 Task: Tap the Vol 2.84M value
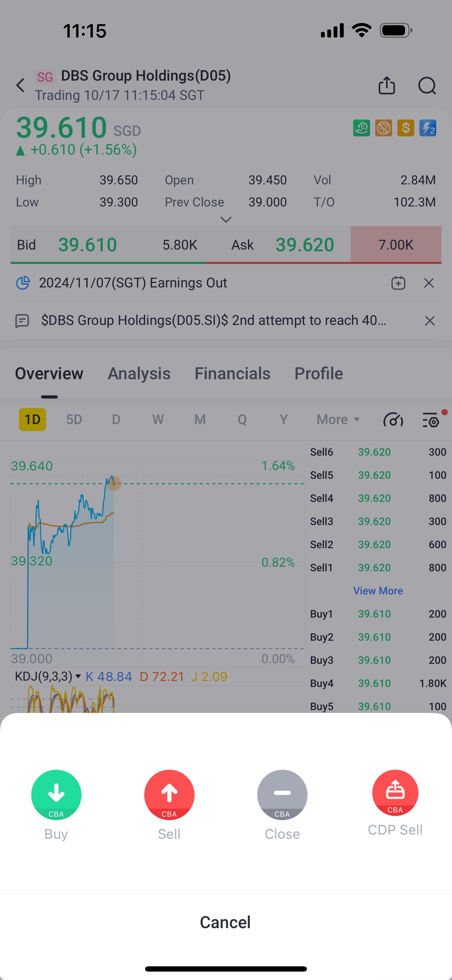(x=418, y=180)
